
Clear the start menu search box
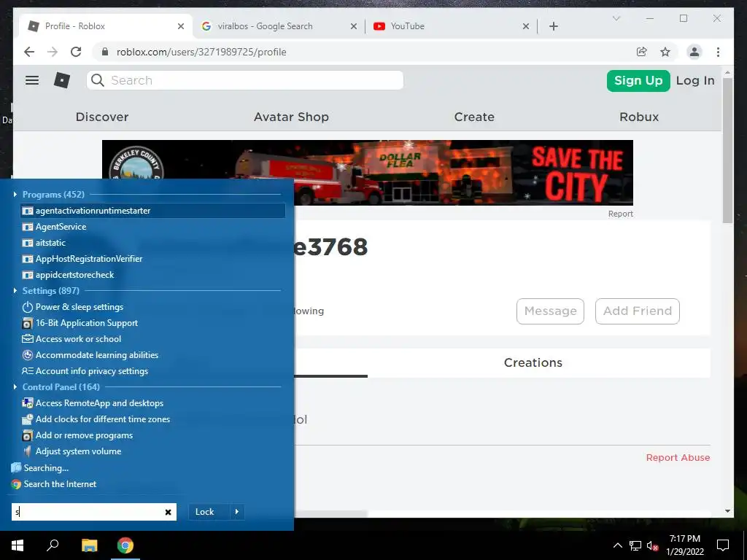click(169, 512)
